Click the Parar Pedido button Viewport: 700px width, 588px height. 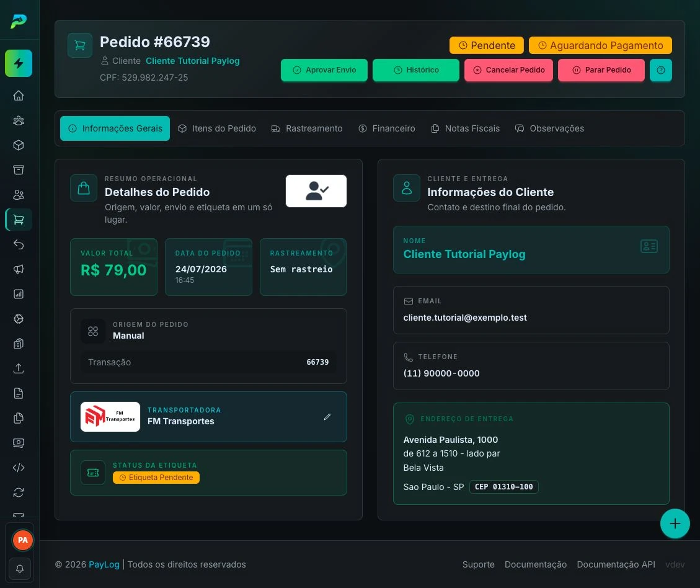601,70
